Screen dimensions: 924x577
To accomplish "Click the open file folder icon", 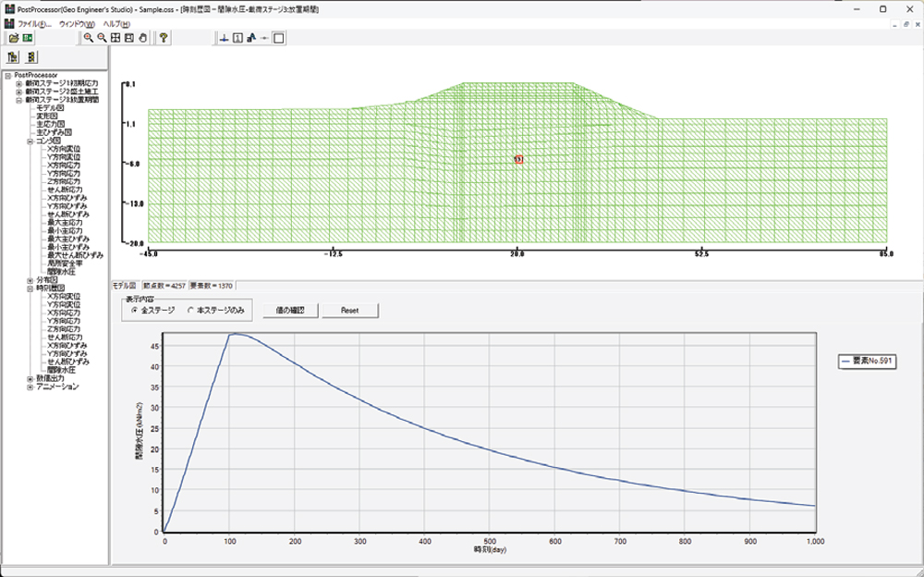I will pos(13,38).
